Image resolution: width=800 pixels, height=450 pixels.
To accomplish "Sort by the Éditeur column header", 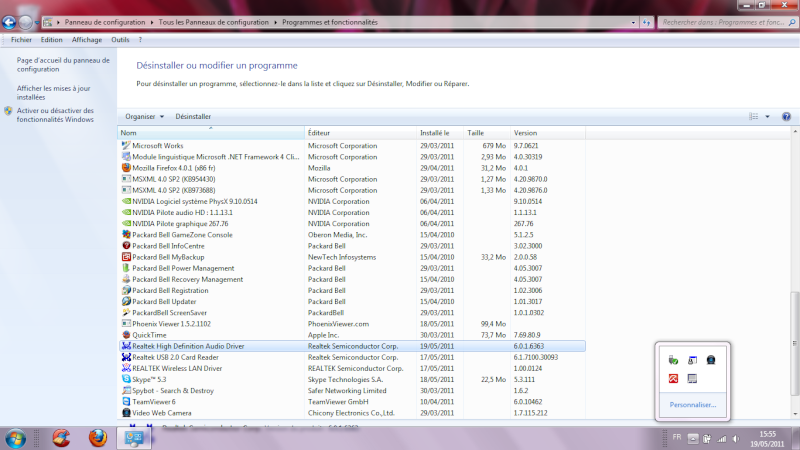I will coord(361,133).
